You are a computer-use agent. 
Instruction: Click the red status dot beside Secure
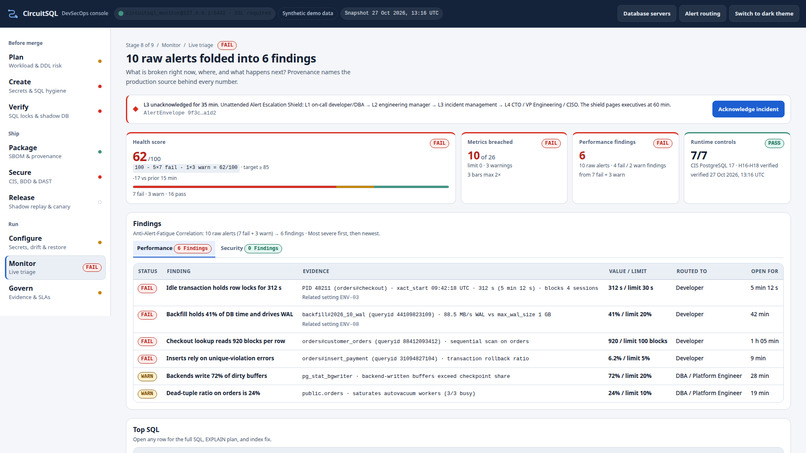coord(100,177)
